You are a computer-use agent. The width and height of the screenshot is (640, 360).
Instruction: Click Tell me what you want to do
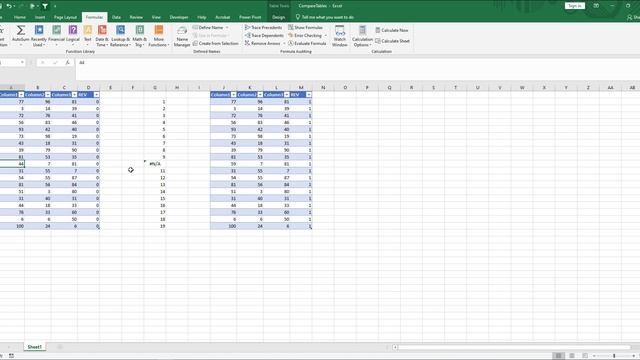pyautogui.click(x=325, y=17)
